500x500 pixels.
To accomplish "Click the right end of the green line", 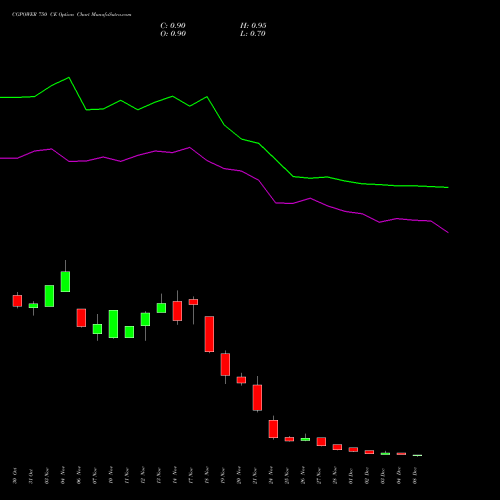I will coord(448,187).
